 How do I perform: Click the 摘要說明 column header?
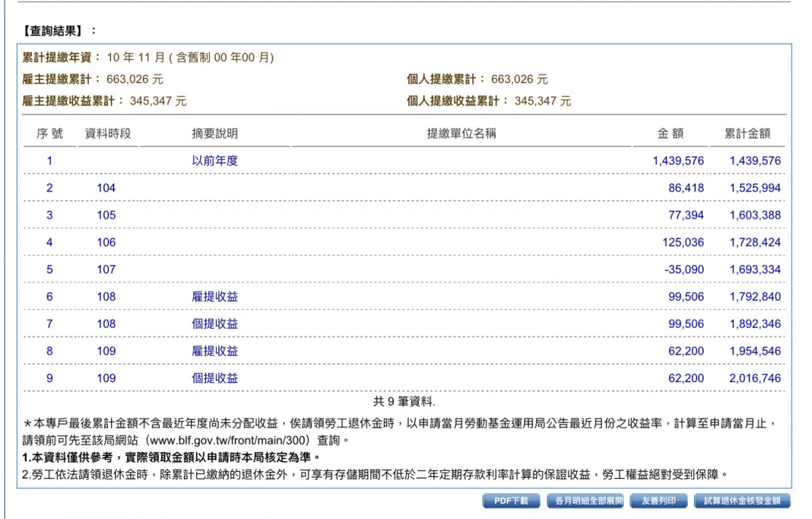tap(215, 134)
